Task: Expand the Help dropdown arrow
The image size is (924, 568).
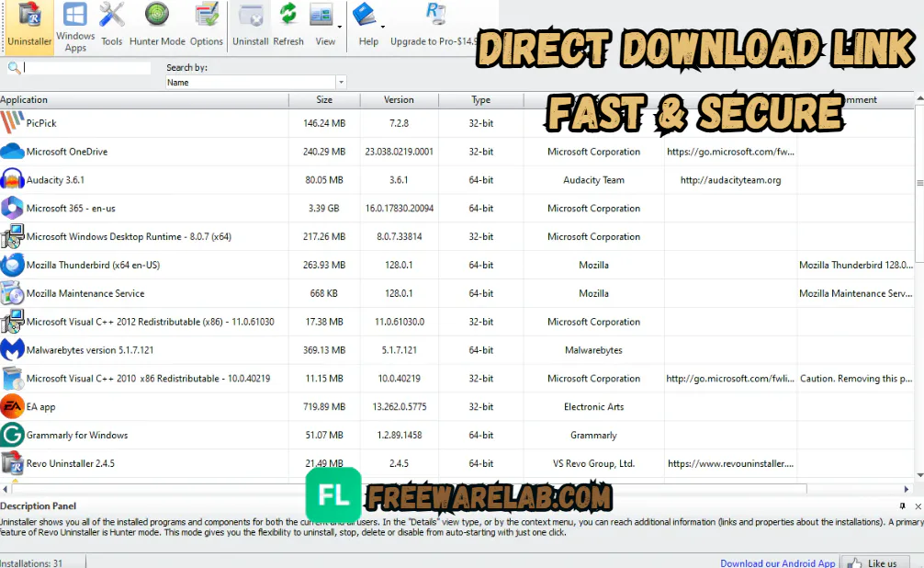Action: [382, 28]
